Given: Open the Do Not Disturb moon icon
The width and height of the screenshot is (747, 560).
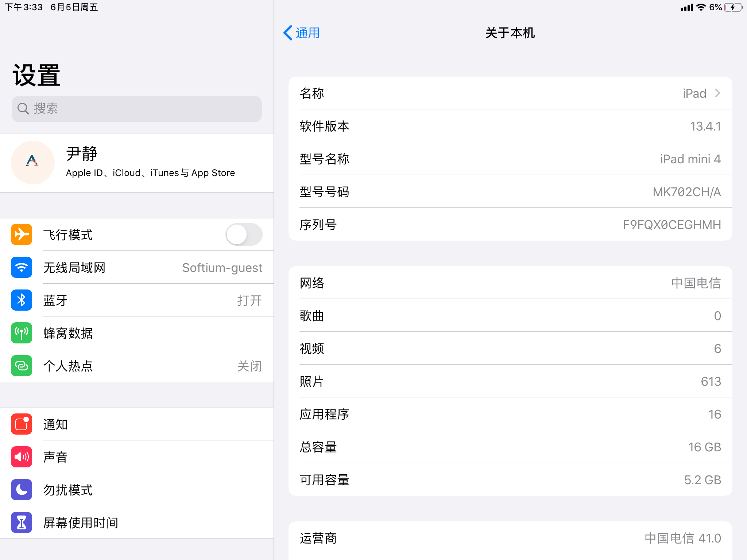Looking at the screenshot, I should click(22, 490).
